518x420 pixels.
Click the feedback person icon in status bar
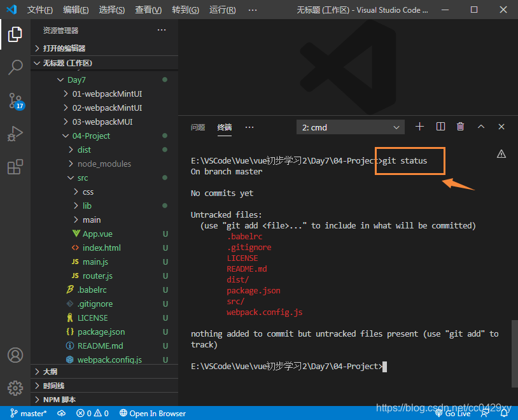(x=485, y=414)
